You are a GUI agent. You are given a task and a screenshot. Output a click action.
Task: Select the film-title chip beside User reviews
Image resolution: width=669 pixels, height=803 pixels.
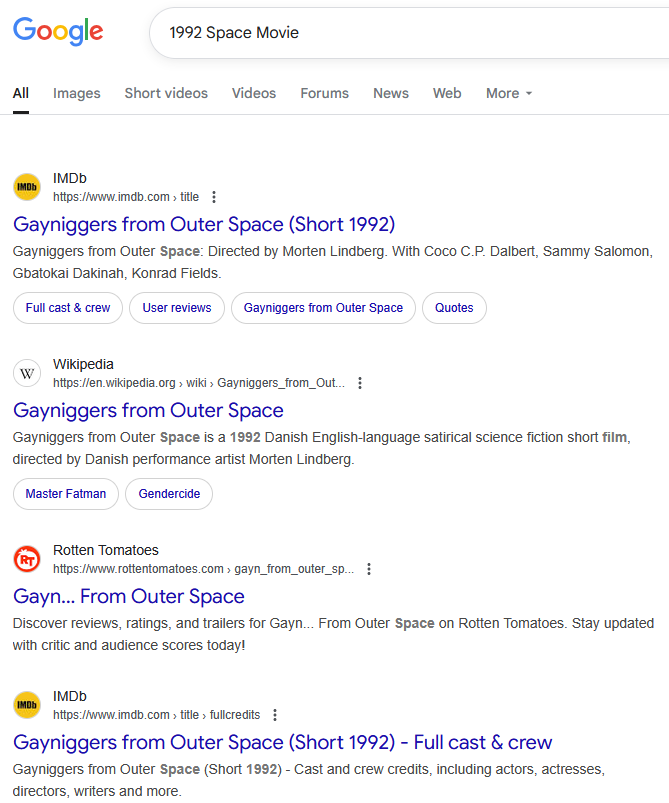[323, 308]
